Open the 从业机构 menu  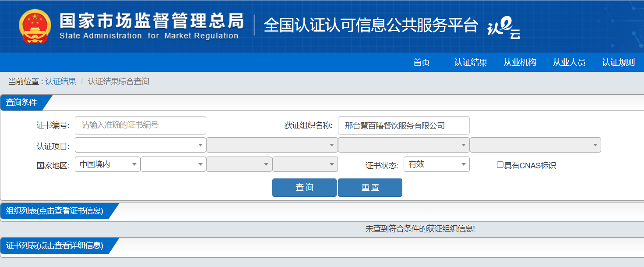pos(520,63)
